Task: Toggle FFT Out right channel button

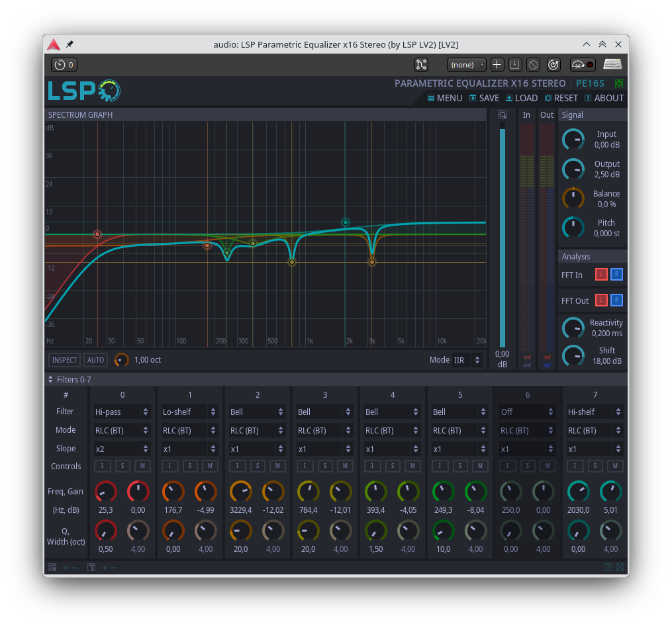Action: (x=616, y=300)
